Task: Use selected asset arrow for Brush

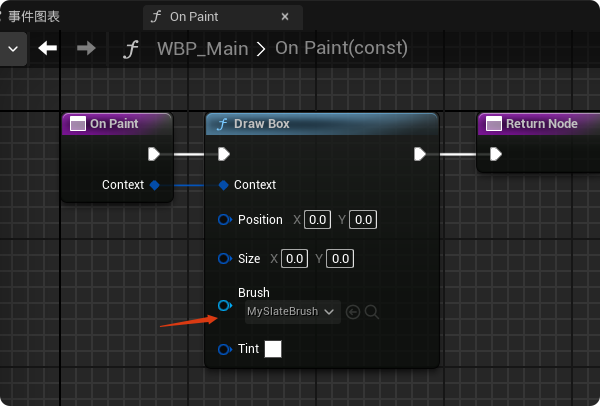Action: pyautogui.click(x=353, y=312)
